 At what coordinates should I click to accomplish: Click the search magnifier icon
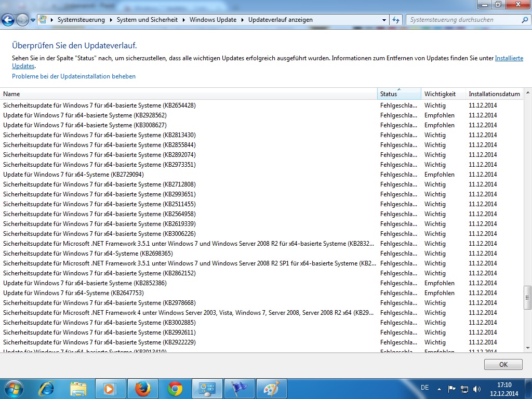coord(525,20)
